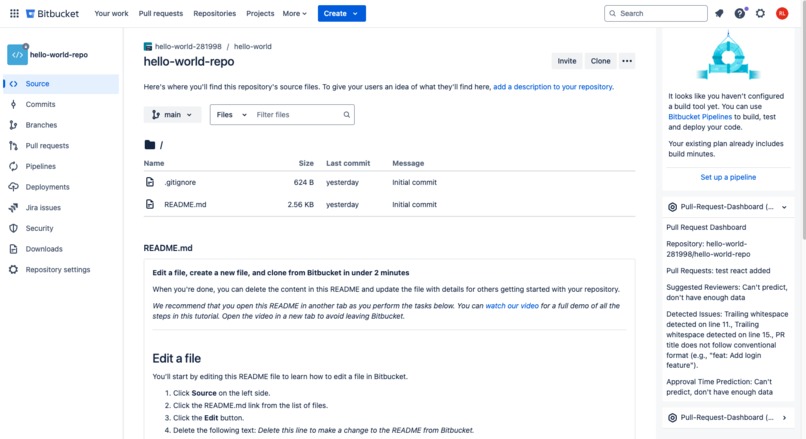Open the help question mark icon
Image resolution: width=806 pixels, height=439 pixels.
point(740,13)
